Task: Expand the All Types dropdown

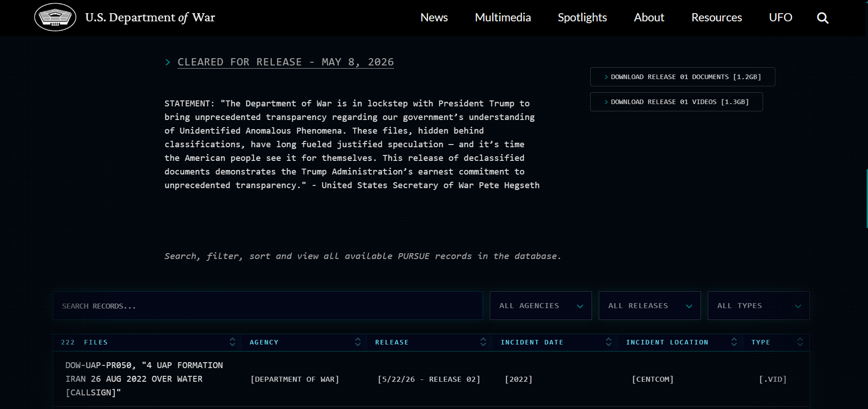Action: pos(759,306)
